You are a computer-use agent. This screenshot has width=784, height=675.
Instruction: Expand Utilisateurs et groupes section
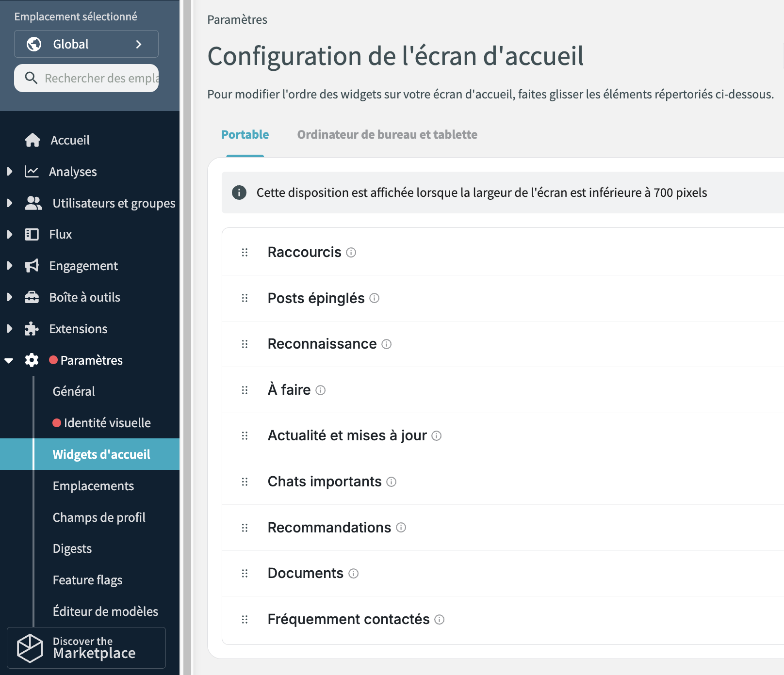(x=9, y=203)
